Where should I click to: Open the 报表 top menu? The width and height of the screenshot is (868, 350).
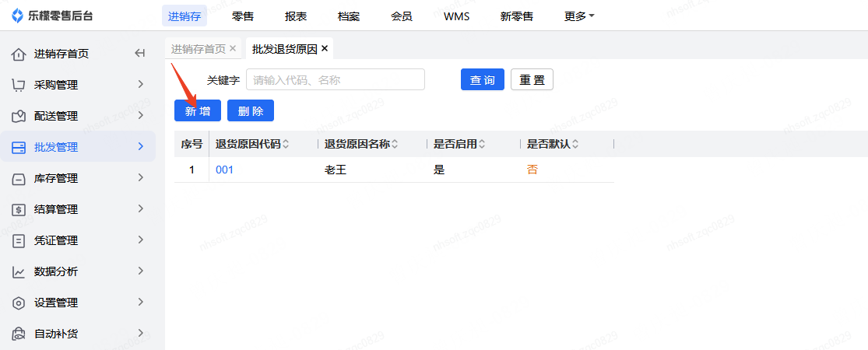pos(296,16)
